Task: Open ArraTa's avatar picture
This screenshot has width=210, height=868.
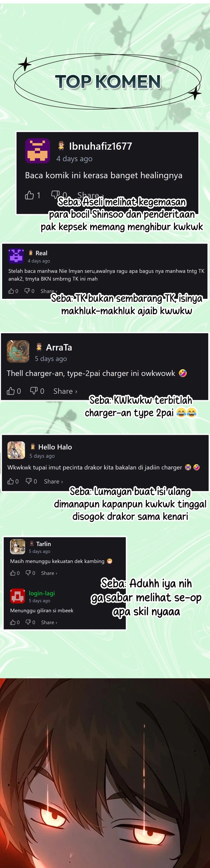Action: point(18,352)
